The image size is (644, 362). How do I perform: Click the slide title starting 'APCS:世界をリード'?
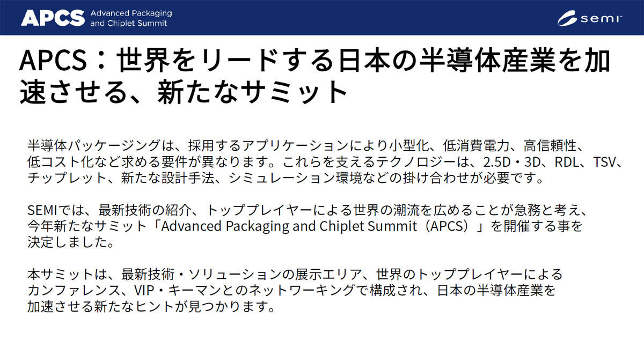(315, 77)
